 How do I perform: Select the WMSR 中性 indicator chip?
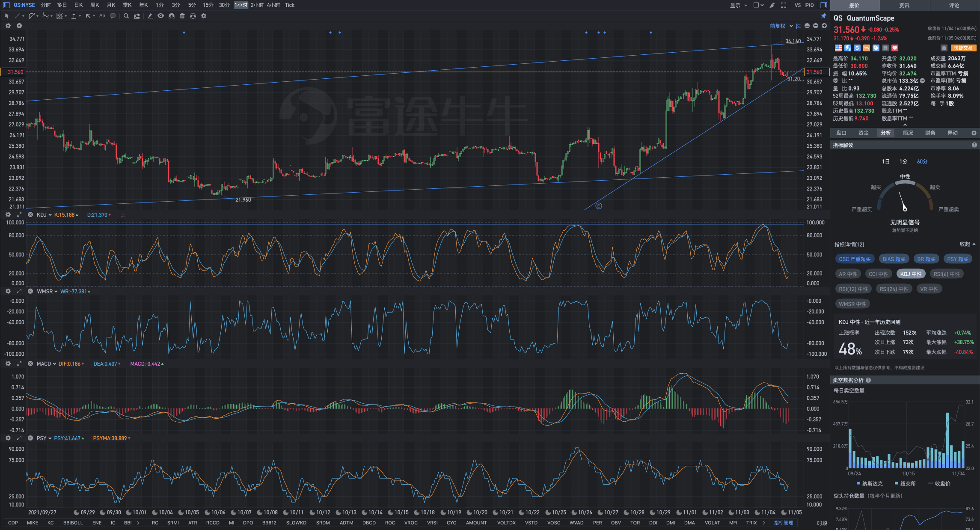852,304
